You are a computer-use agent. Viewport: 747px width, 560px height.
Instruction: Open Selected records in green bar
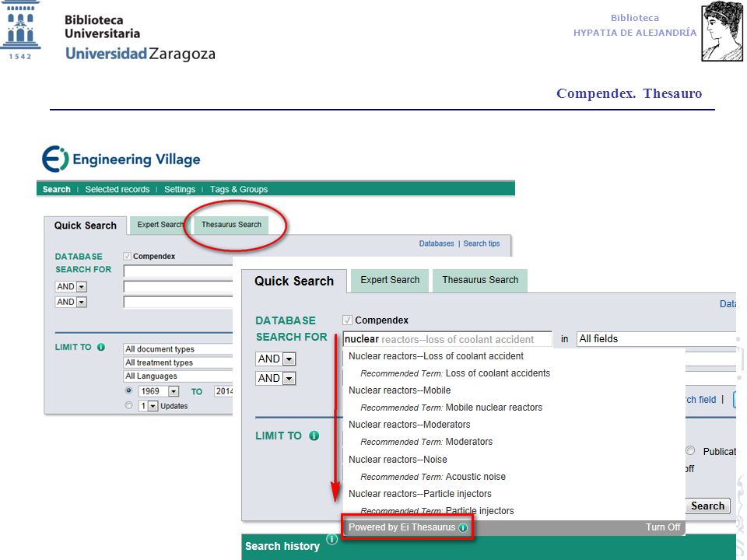point(117,189)
